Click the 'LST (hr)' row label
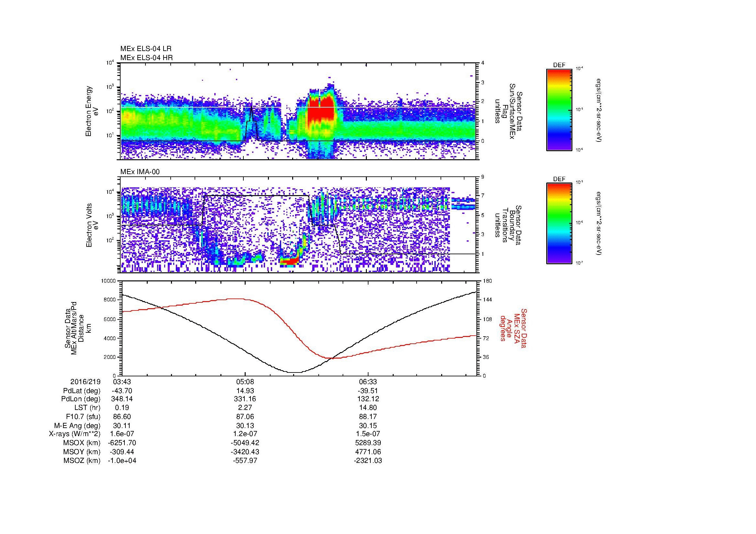756x534 pixels. (x=87, y=408)
